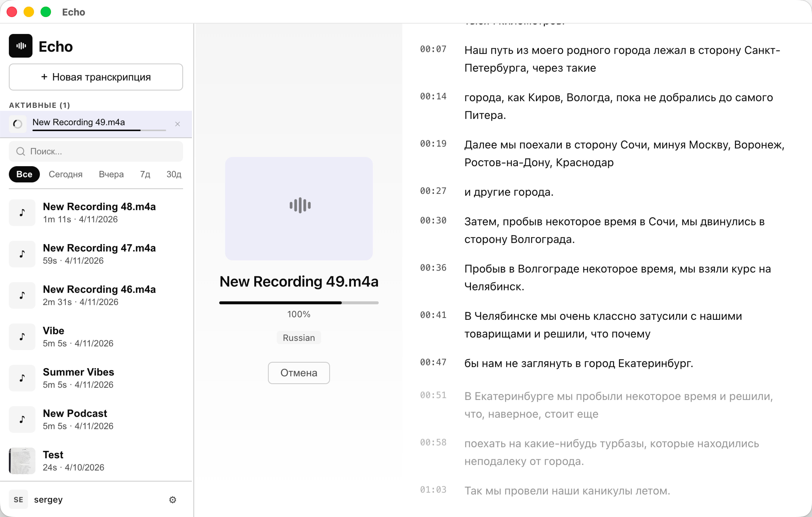Switch to the Вчера filter

(111, 174)
